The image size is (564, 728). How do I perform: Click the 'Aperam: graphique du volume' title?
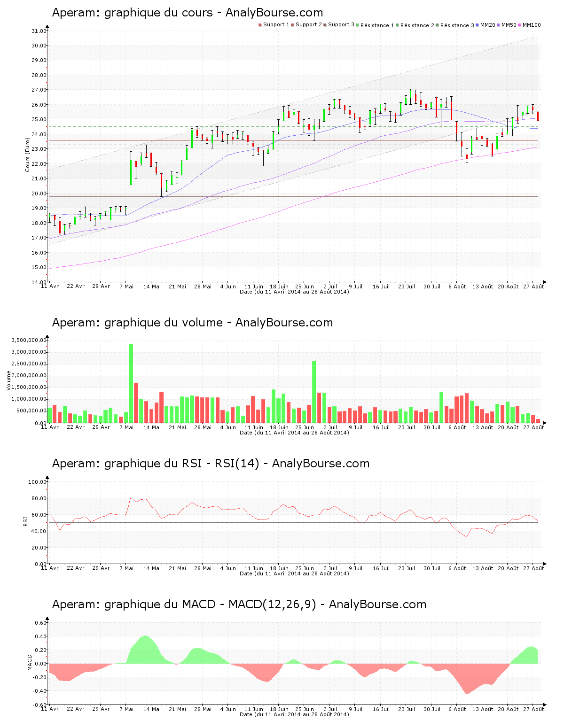pos(192,323)
